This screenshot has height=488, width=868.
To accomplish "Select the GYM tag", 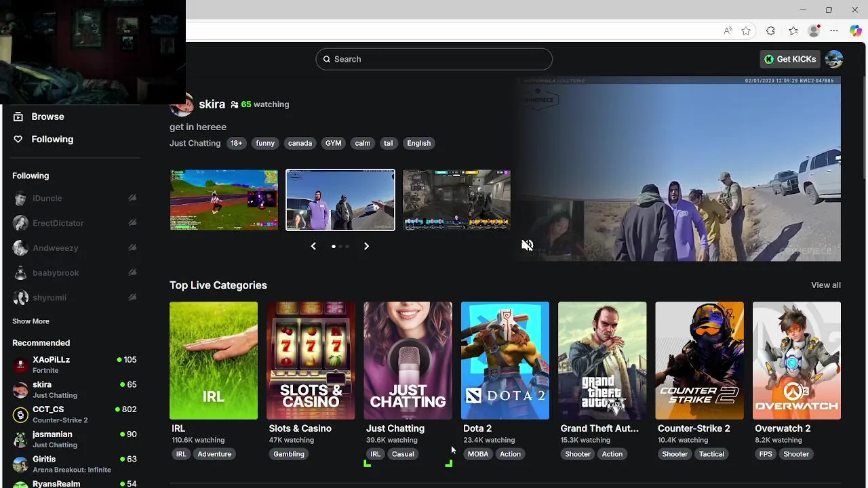I will click(333, 143).
